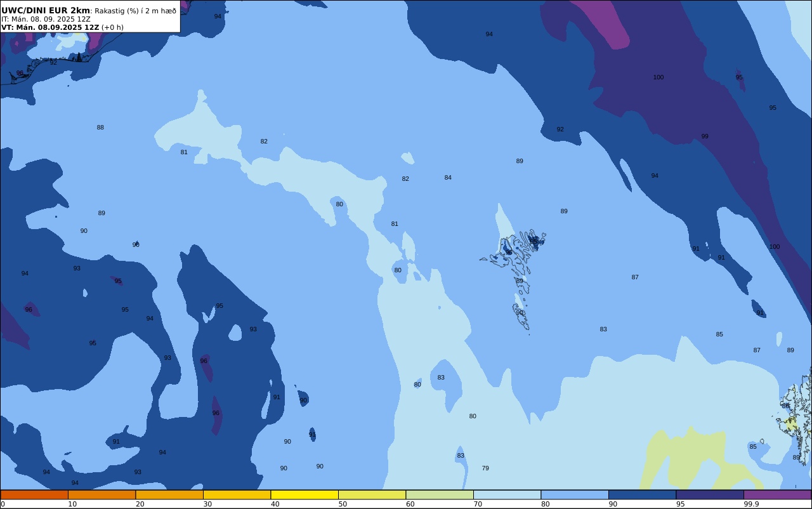Click the purple above-99.9 legend swatch
This screenshot has height=509, width=812.
coord(777,494)
